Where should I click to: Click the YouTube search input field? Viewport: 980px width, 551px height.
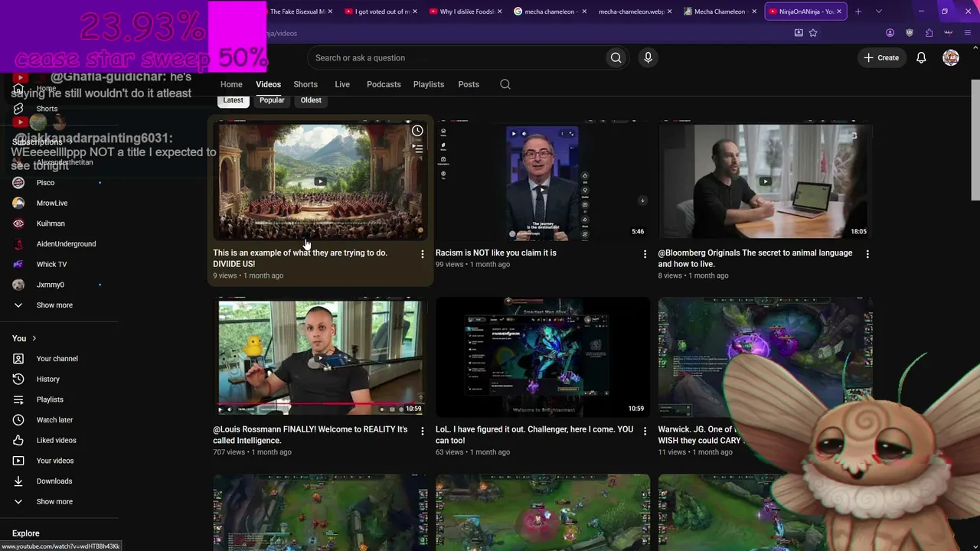point(456,57)
